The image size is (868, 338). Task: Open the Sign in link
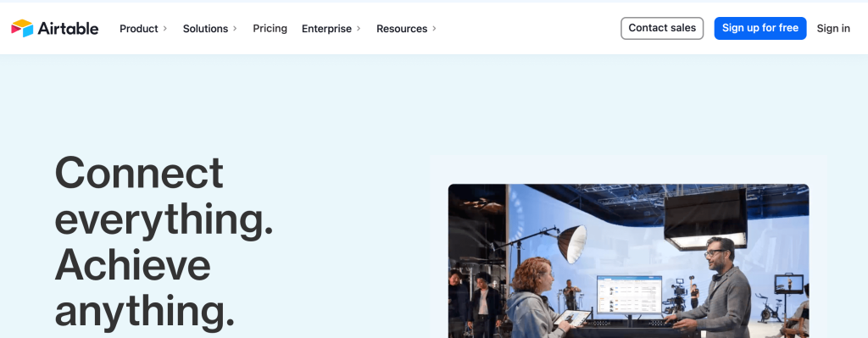click(x=833, y=29)
